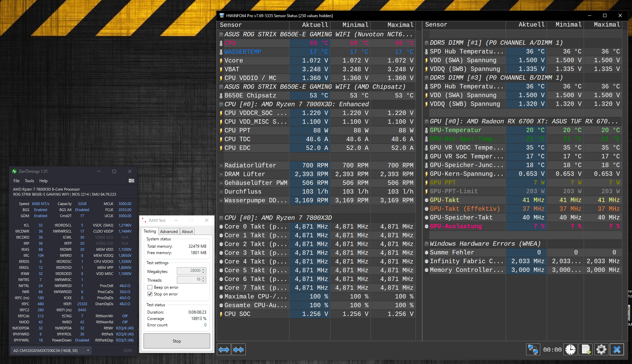Collapse the AMD Chipsatz sensor group

point(221,87)
